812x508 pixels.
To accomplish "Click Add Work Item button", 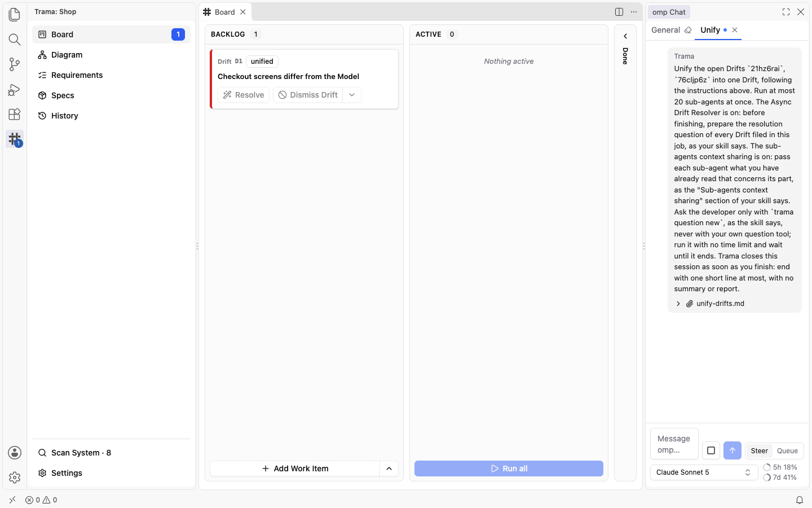I will [295, 468].
